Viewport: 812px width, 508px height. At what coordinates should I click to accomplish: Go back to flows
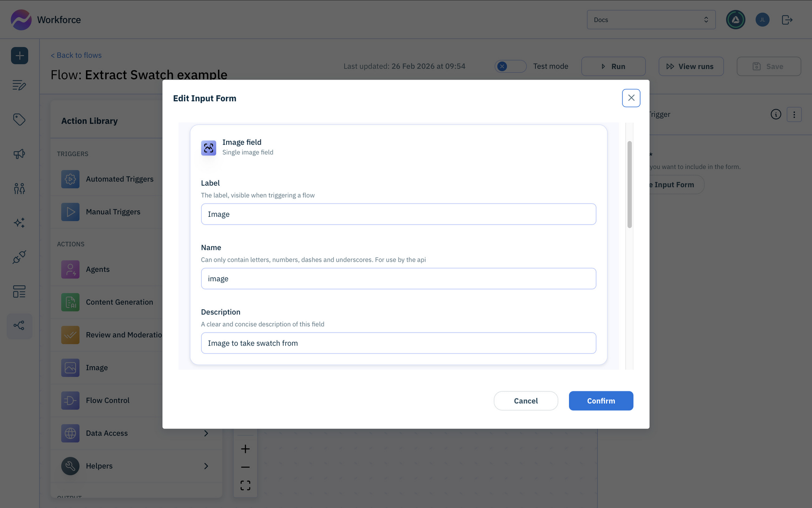click(x=76, y=55)
